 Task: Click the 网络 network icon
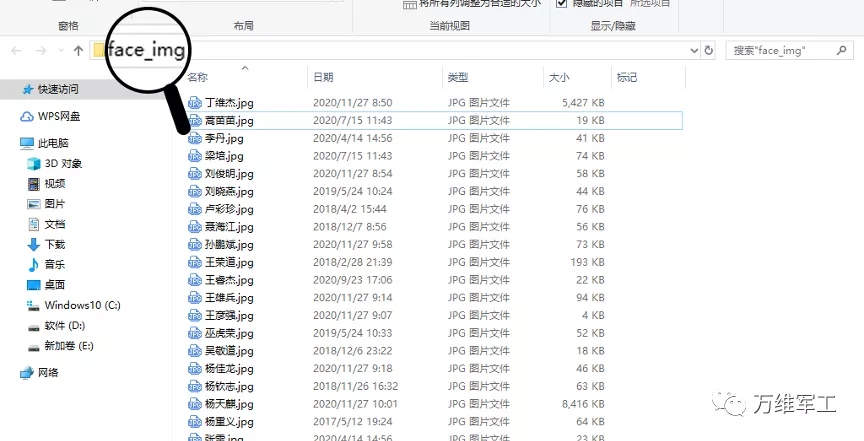click(x=28, y=372)
